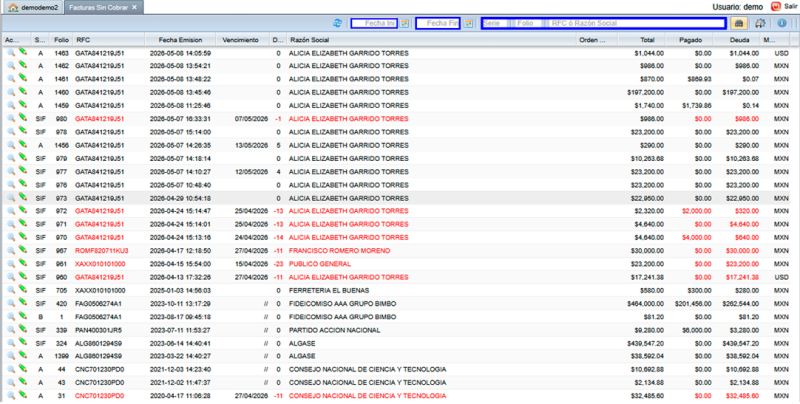Click the $17,241.38 deuda cell
Image resolution: width=800 pixels, height=404 pixels.
[x=742, y=277]
